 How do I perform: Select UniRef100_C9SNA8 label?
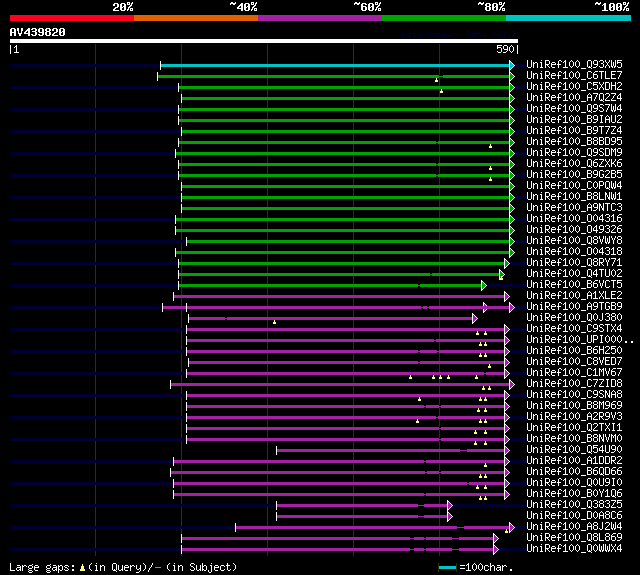pos(574,395)
